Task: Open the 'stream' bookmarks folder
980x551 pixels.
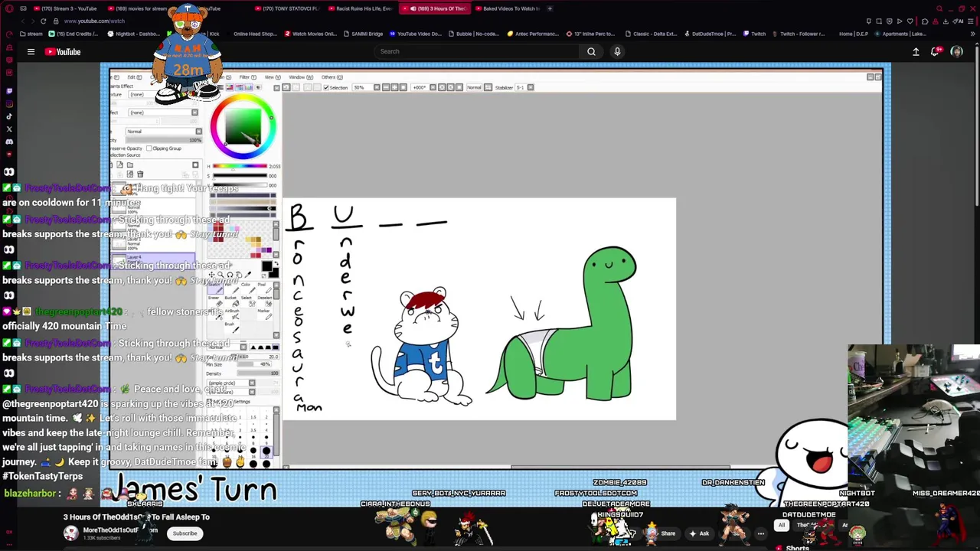Action: [x=32, y=34]
